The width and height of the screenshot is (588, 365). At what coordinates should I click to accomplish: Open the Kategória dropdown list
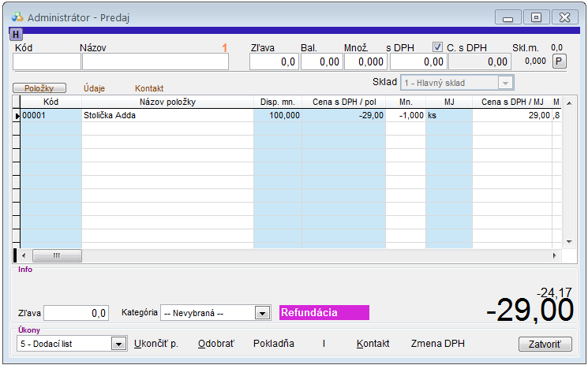262,313
